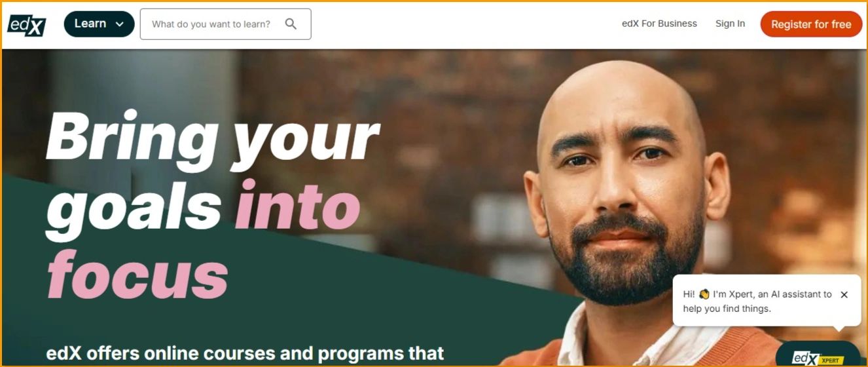Click the edX logo in the header

(x=27, y=25)
